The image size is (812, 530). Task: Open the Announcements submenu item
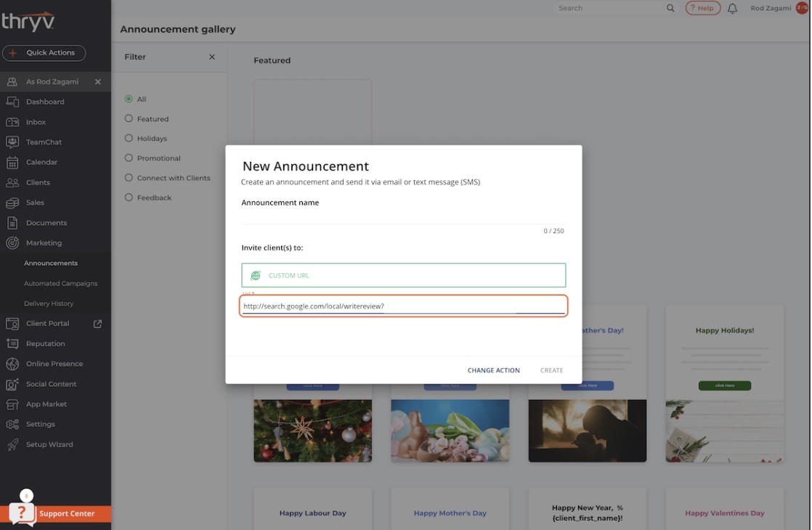pos(51,263)
